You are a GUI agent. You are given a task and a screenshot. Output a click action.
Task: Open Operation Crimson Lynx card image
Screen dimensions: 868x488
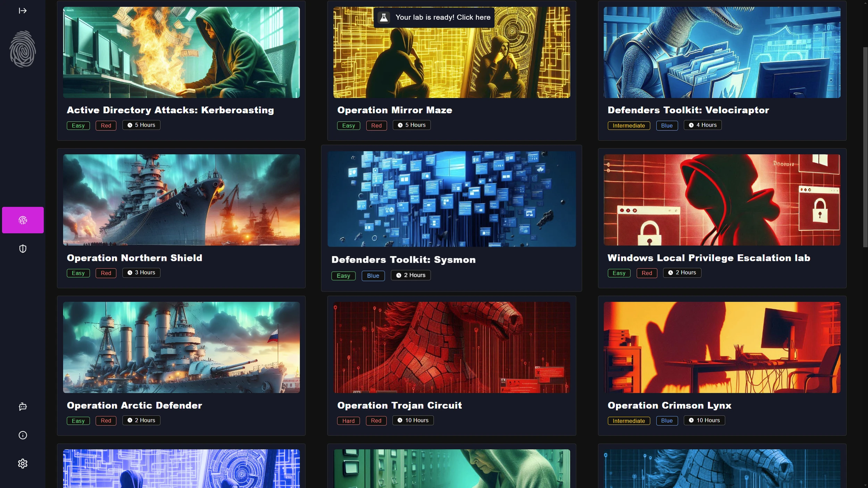pos(722,347)
